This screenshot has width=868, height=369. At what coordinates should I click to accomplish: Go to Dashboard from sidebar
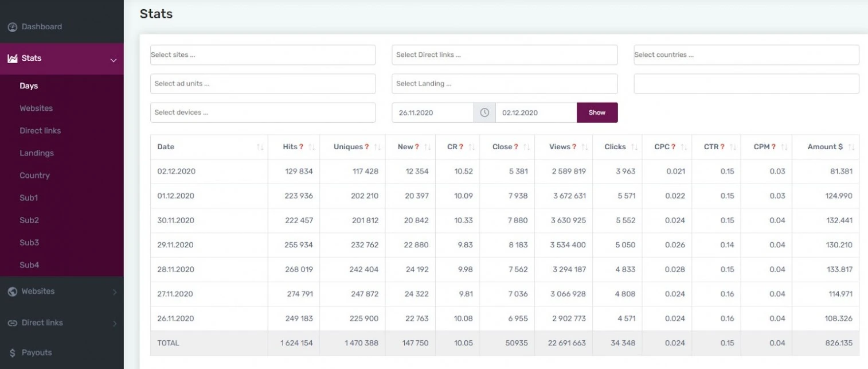tap(42, 27)
